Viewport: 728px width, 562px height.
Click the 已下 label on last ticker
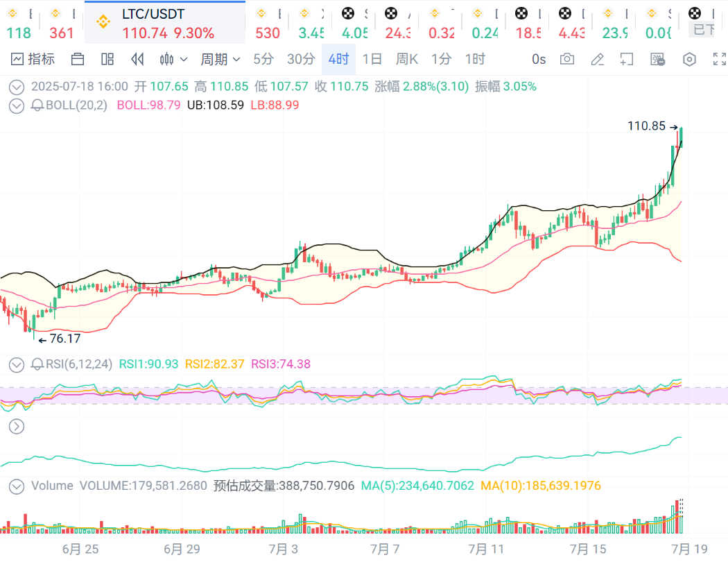tap(702, 30)
